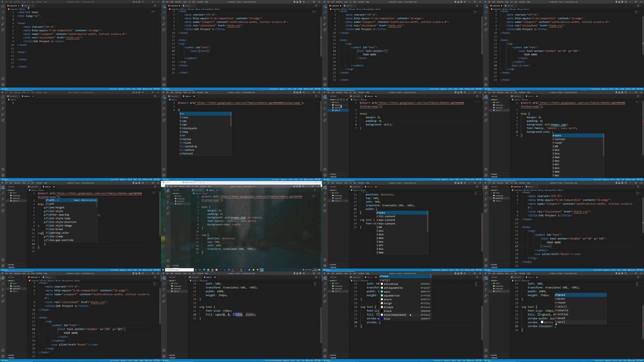Expand OUTLINE section in background url() window
The image size is (644, 362).
(x=339, y=174)
